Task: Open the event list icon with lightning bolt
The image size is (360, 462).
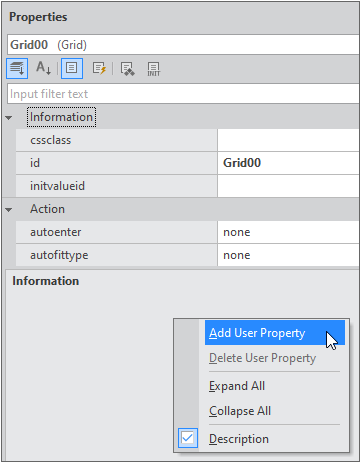Action: coord(99,68)
